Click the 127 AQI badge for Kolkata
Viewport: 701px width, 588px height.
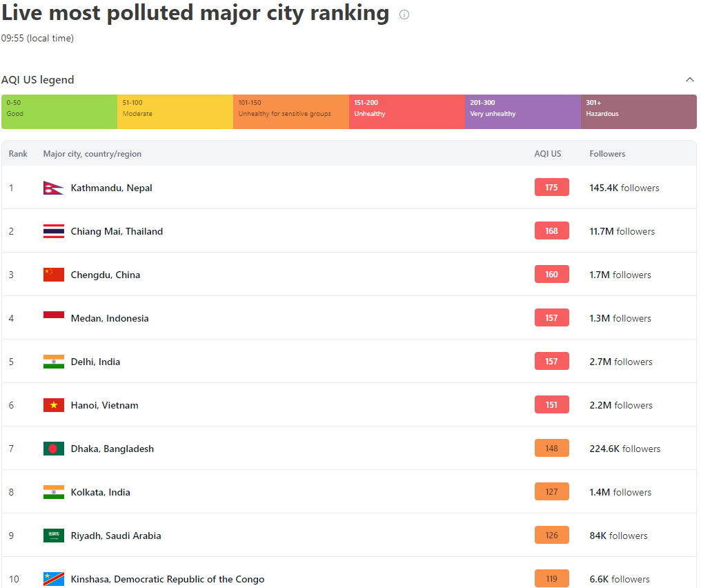[551, 492]
